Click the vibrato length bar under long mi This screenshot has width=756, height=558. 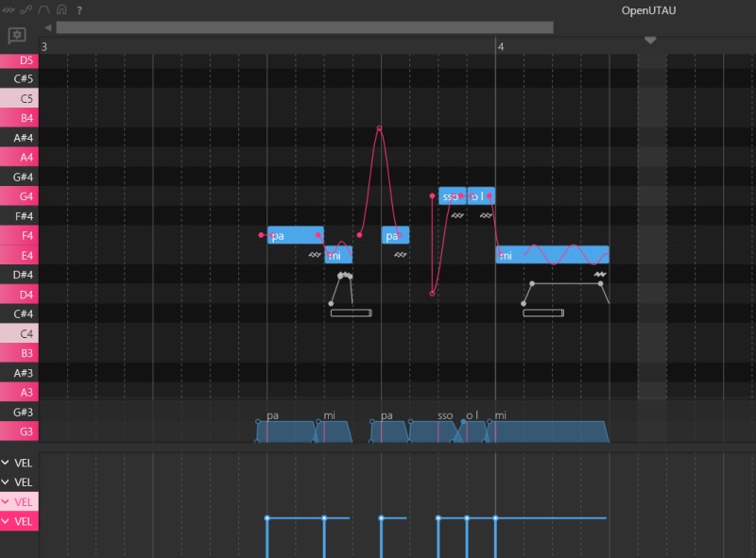543,313
